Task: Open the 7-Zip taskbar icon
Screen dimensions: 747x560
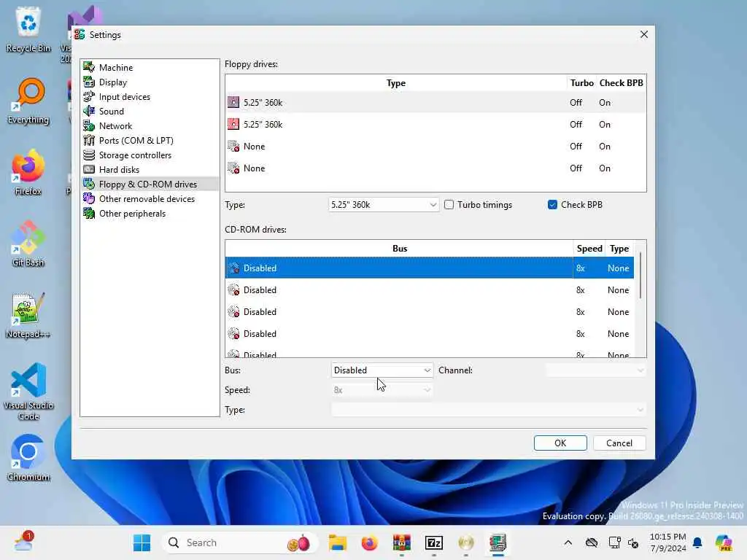Action: [434, 542]
